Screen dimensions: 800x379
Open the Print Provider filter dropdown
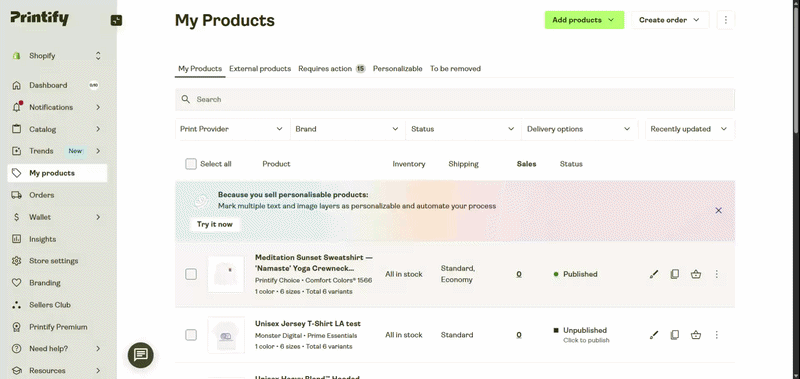click(232, 129)
